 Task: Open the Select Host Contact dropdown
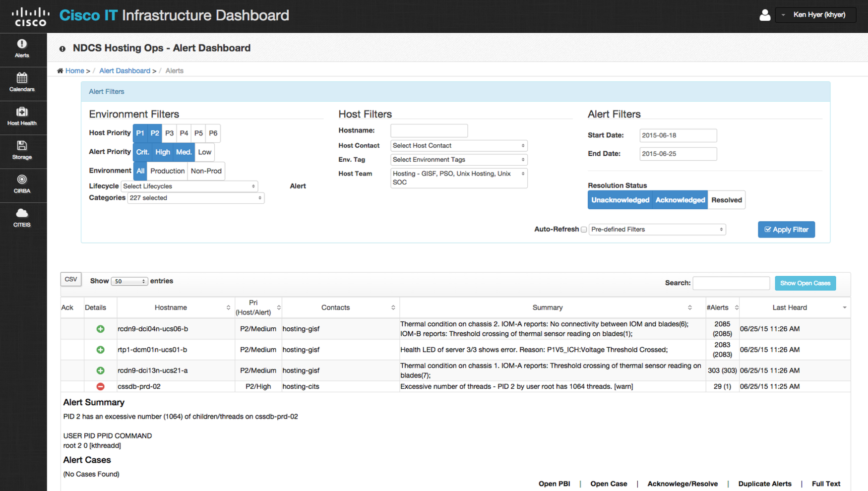(458, 146)
